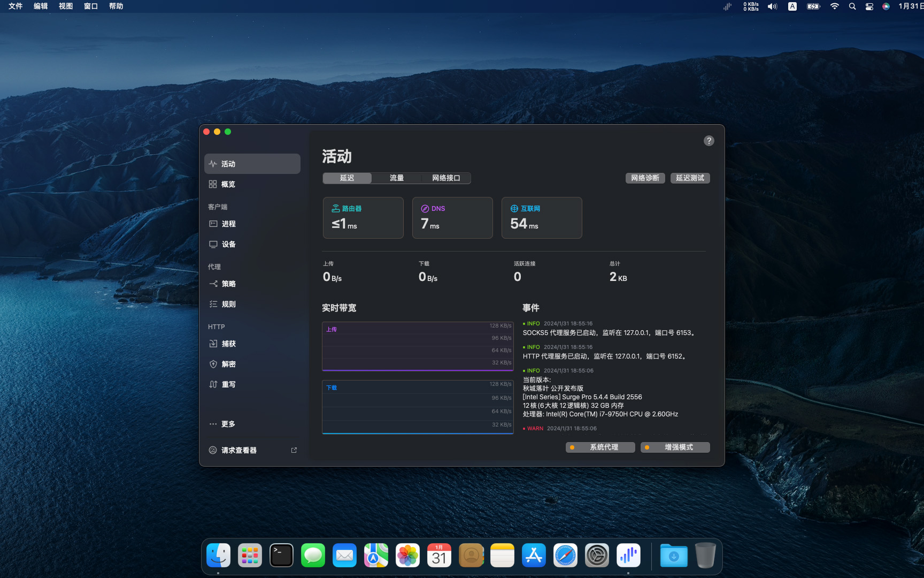
Task: Click the DNS latency card
Action: [x=452, y=218]
